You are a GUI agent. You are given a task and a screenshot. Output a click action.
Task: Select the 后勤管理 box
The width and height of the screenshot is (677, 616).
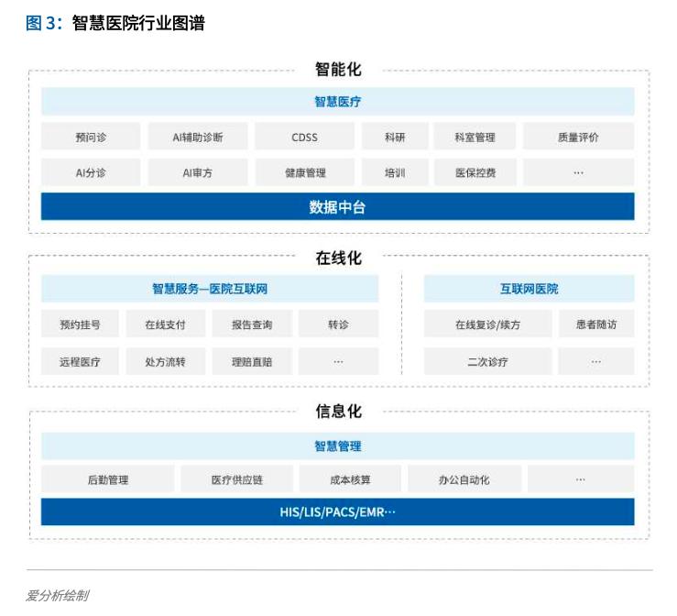(108, 479)
